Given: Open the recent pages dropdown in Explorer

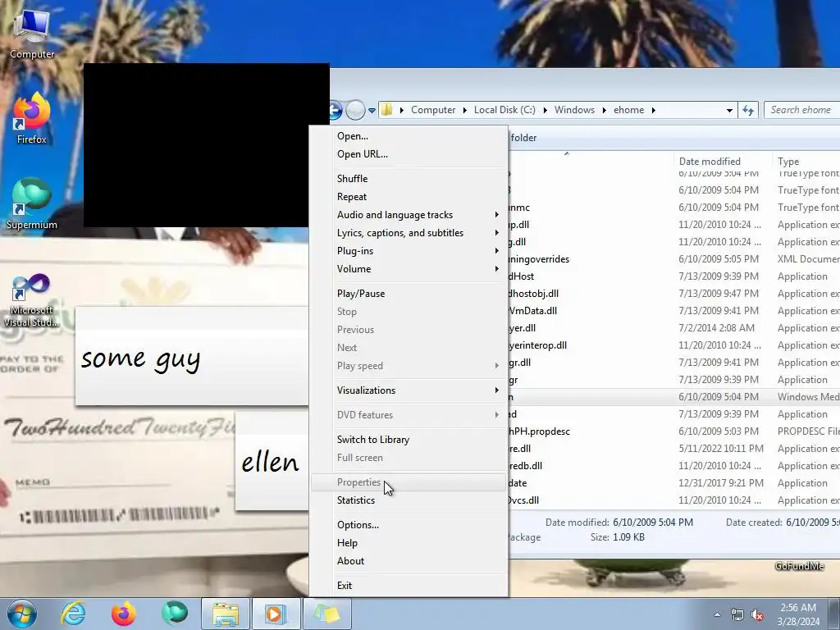Looking at the screenshot, I should (x=372, y=111).
